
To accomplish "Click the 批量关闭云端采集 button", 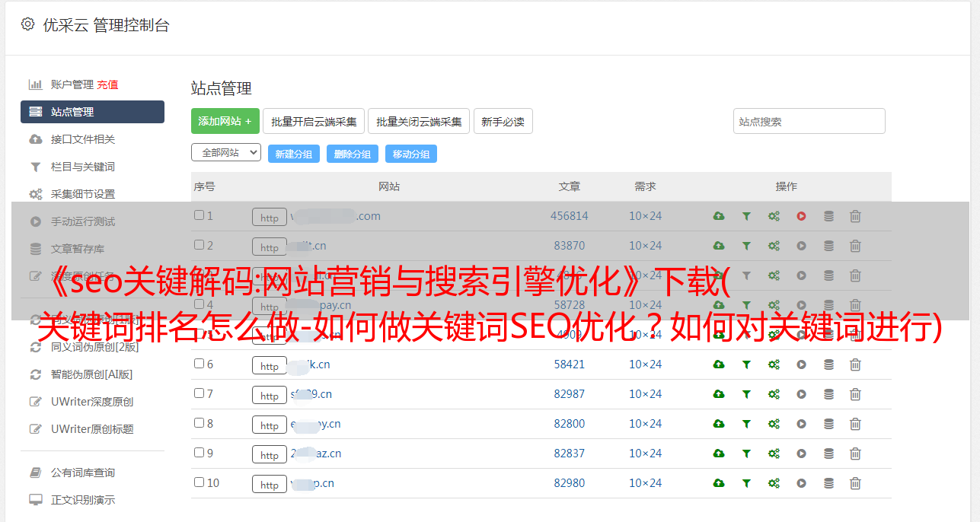I will (x=419, y=121).
